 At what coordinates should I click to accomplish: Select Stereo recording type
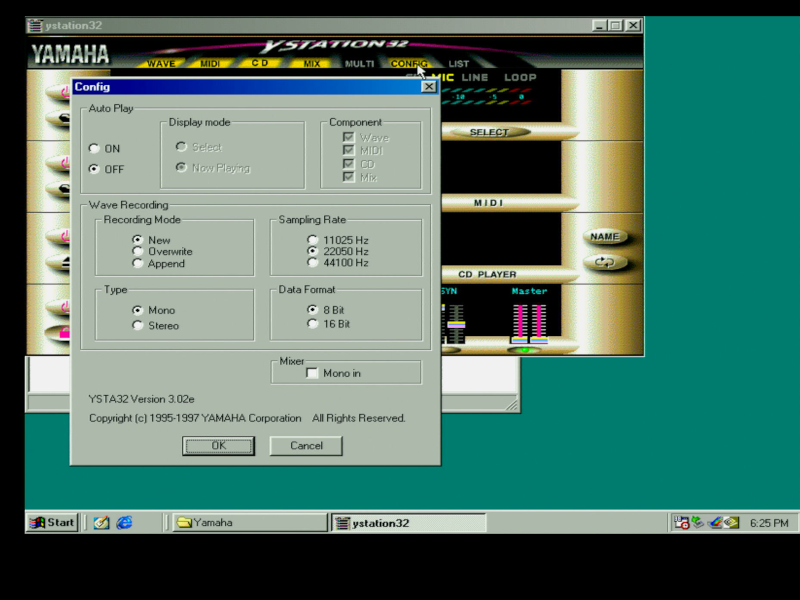point(138,326)
